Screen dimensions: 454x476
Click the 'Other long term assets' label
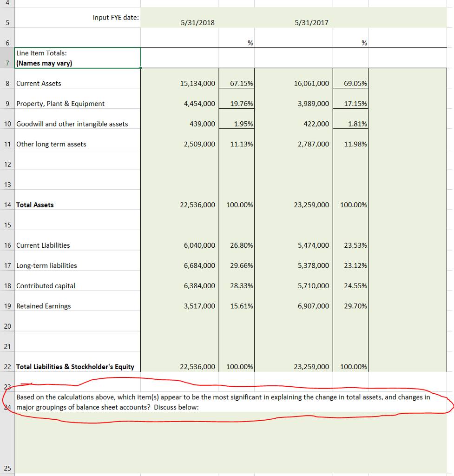point(78,139)
